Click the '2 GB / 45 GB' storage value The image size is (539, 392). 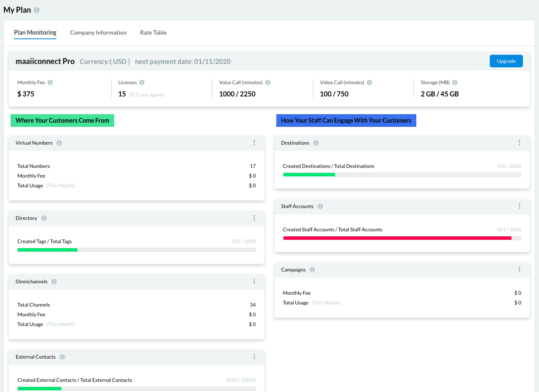440,94
